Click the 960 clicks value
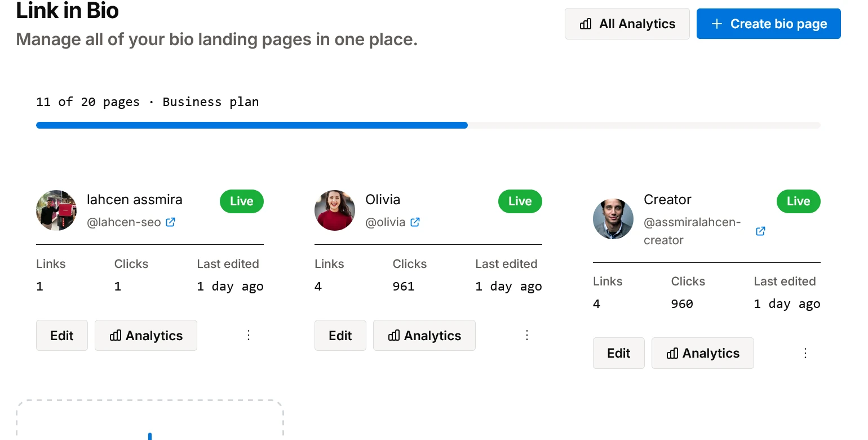868x440 pixels. pyautogui.click(x=682, y=304)
